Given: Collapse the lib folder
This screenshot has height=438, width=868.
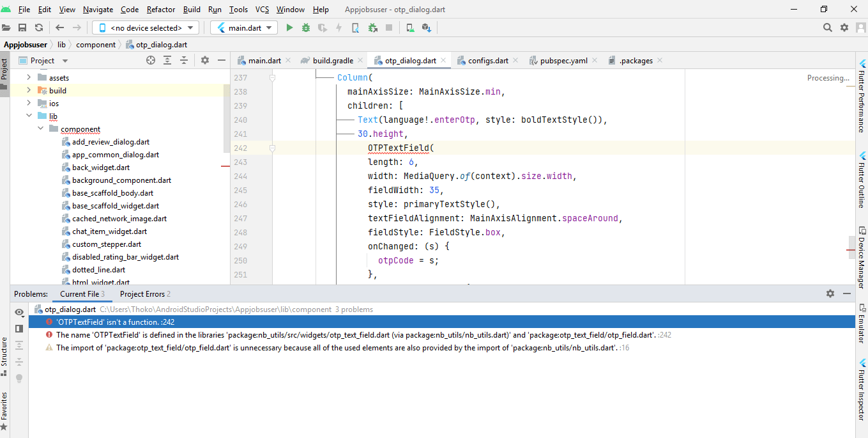Looking at the screenshot, I should point(29,116).
